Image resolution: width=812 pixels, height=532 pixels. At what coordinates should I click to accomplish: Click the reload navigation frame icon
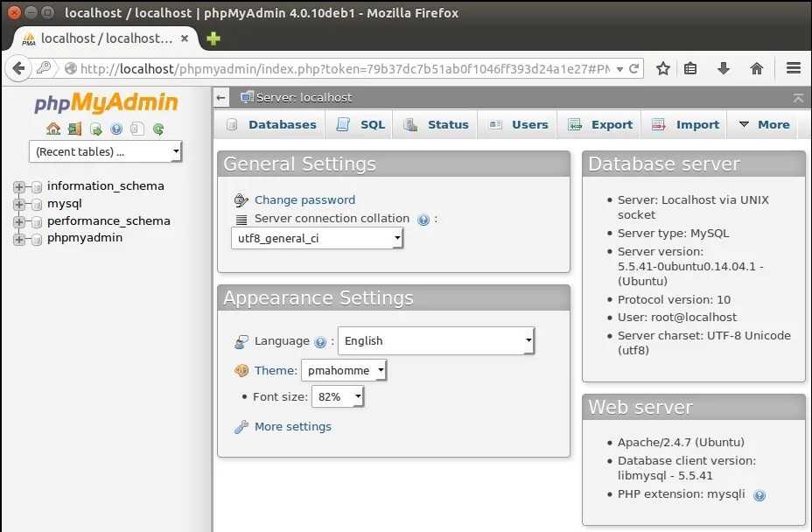(x=158, y=129)
